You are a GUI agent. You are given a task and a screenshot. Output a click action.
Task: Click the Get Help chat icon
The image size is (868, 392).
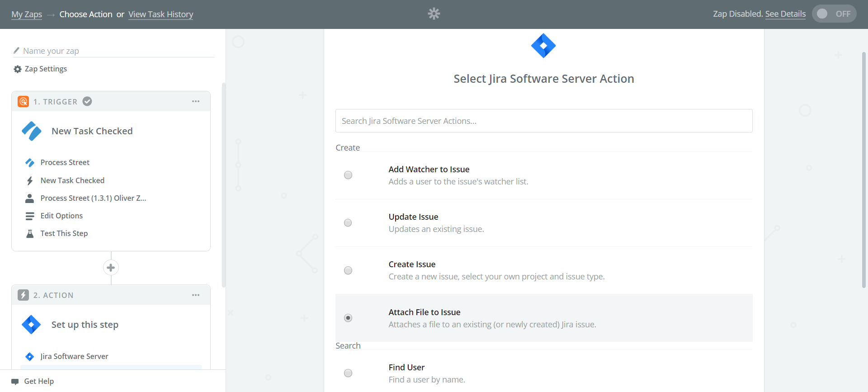[x=15, y=381]
